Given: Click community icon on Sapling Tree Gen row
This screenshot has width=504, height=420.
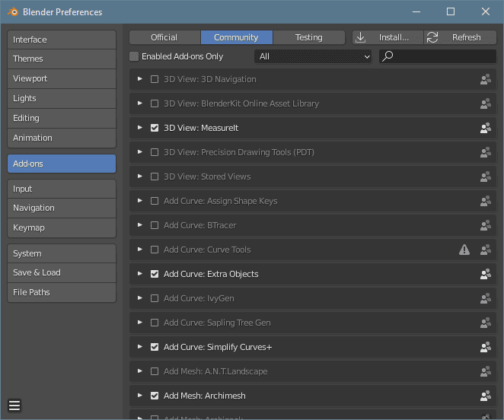Looking at the screenshot, I should [x=486, y=323].
